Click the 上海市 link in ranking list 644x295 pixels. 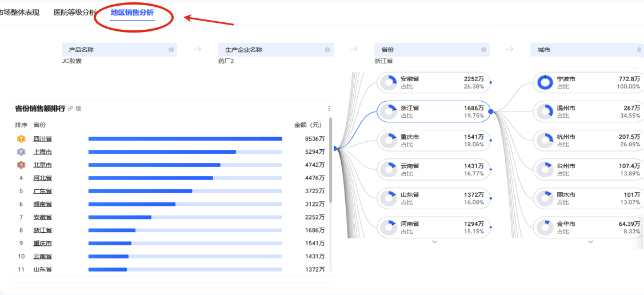(x=43, y=152)
